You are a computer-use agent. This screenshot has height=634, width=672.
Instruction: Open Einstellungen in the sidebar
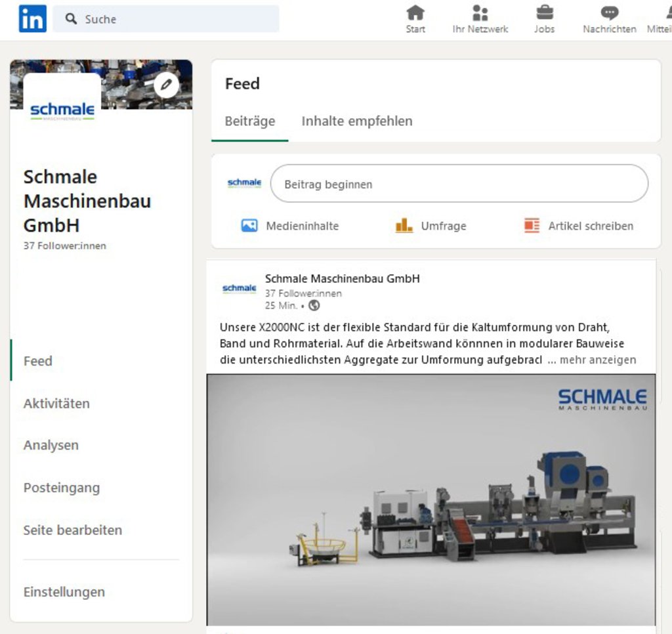64,592
